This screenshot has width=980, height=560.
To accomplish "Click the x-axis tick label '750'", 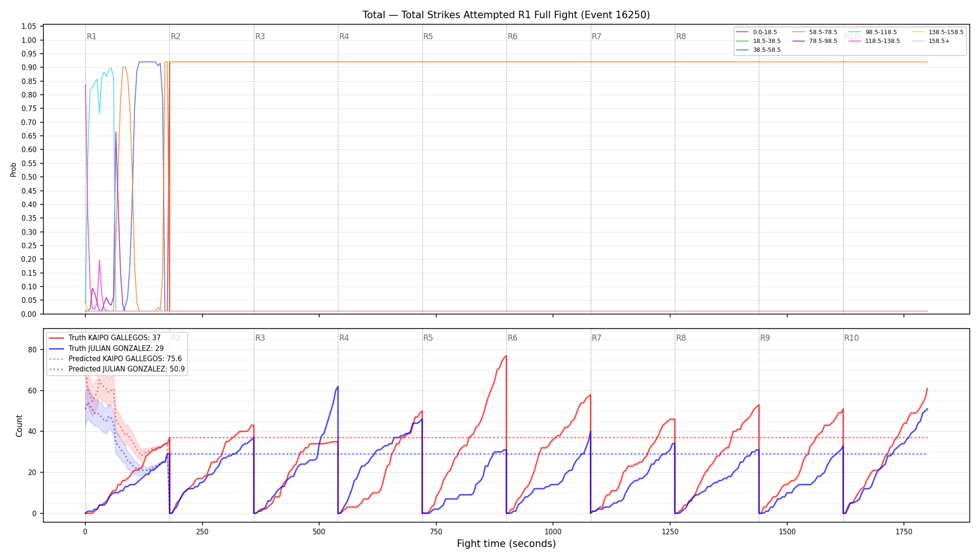I will point(436,532).
